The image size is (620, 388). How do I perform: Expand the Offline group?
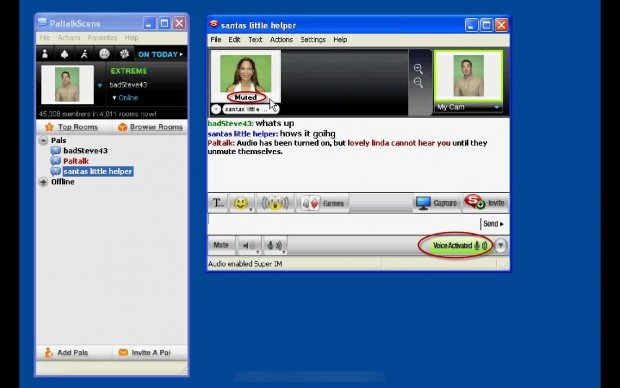43,182
